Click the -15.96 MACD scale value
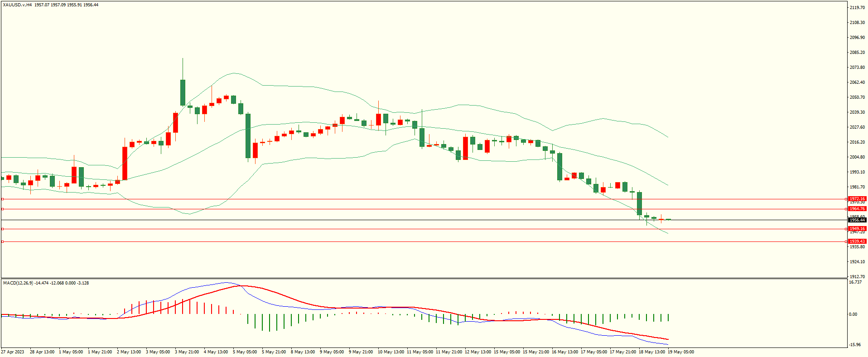 point(855,345)
